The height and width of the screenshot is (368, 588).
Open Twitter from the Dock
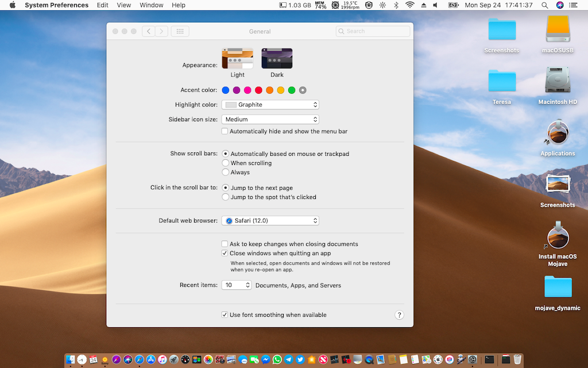point(300,359)
